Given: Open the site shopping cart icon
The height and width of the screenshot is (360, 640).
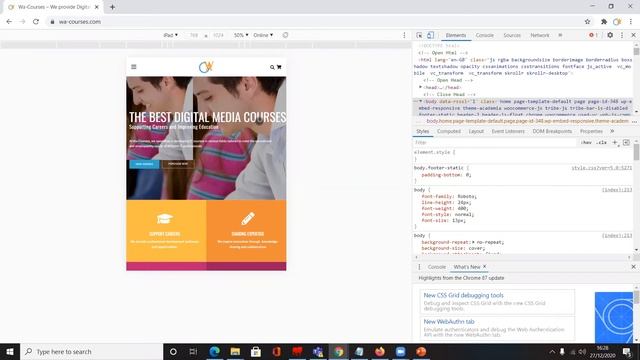Looking at the screenshot, I should pos(279,67).
